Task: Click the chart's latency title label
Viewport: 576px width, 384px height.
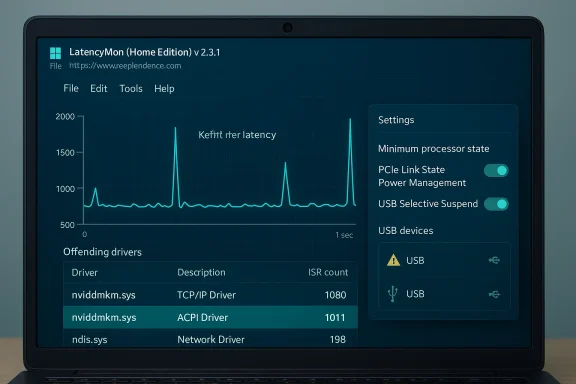Action: point(237,135)
